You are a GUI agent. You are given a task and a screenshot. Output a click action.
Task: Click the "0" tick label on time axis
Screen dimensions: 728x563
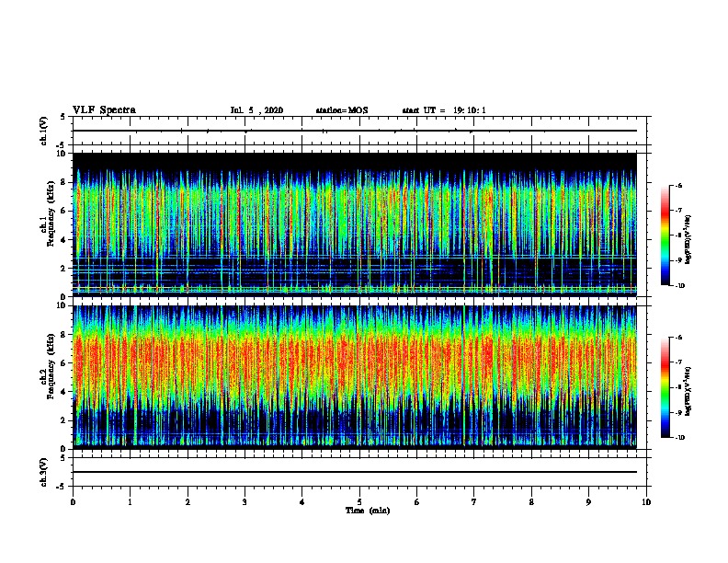[73, 501]
